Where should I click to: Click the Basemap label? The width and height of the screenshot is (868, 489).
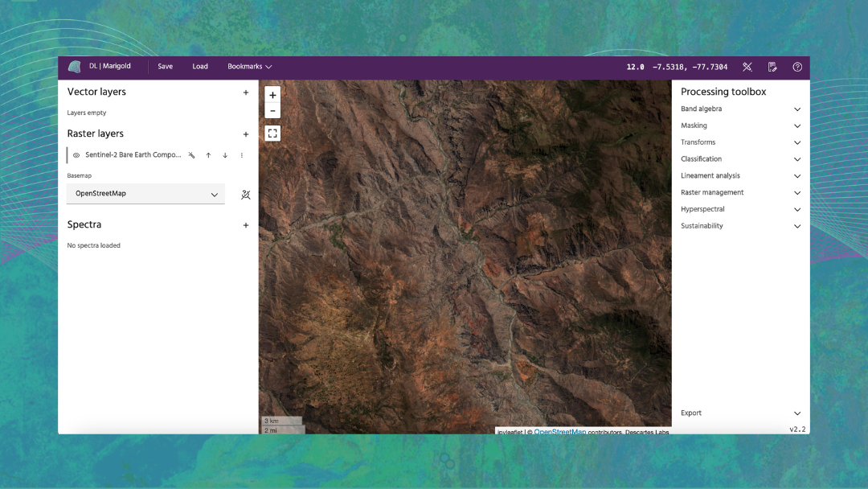click(79, 175)
